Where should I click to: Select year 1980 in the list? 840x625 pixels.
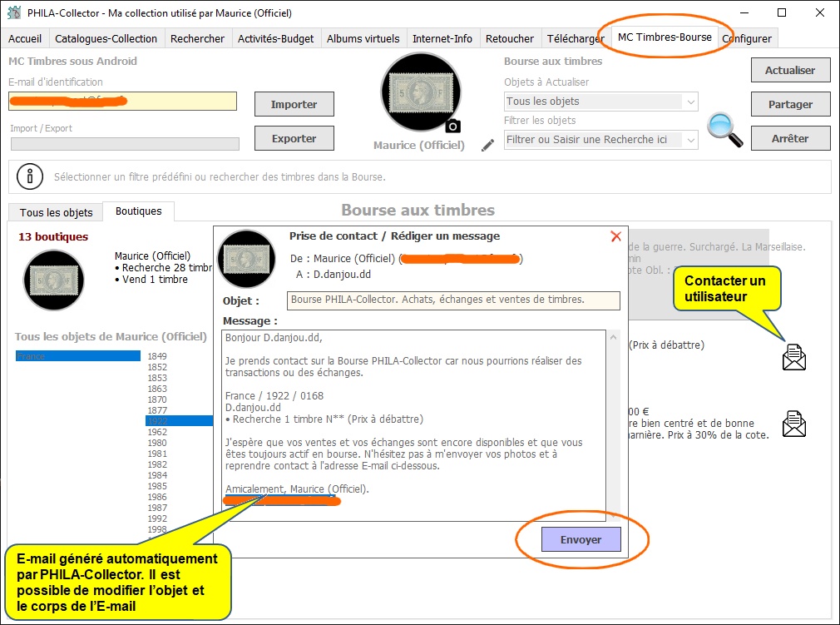(157, 443)
